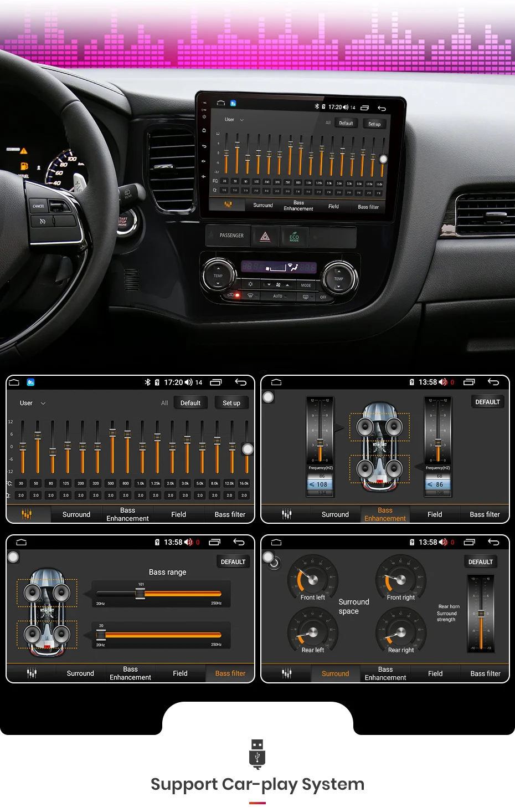
Task: Open blue app icon in equalizer status bar
Action: pos(30,382)
